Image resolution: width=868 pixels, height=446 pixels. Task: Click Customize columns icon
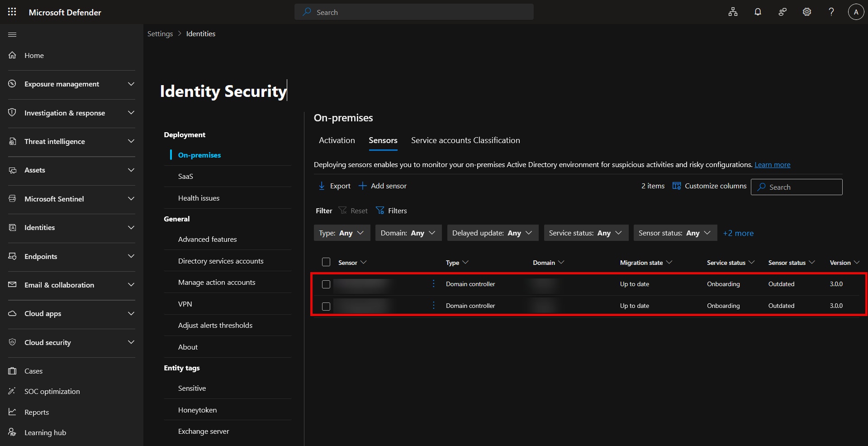pos(677,186)
